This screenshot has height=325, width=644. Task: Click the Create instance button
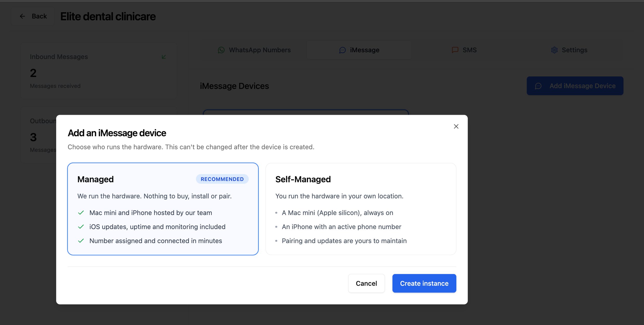point(424,283)
